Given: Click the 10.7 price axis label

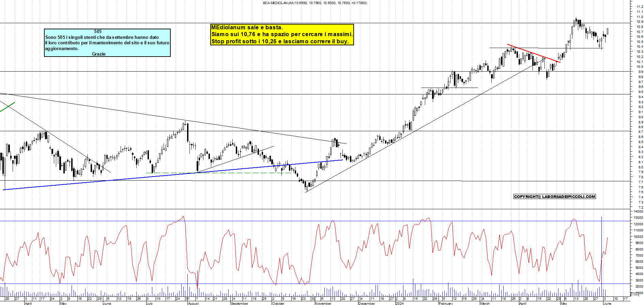Looking at the screenshot, I should point(640,32).
